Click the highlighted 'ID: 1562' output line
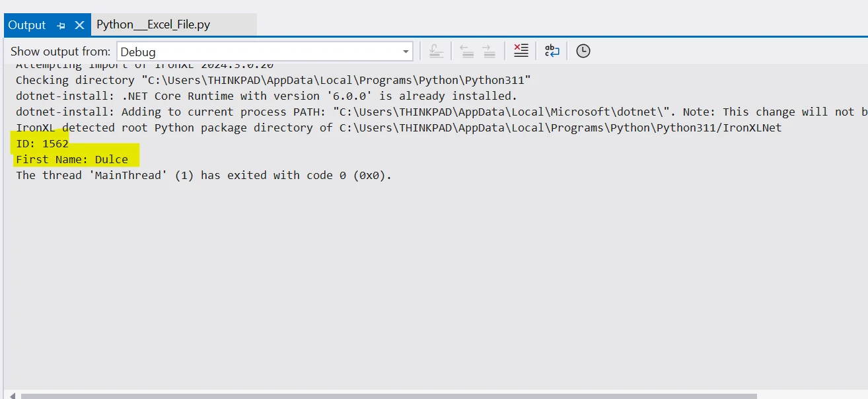Screen dimensions: 868x399 point(42,143)
